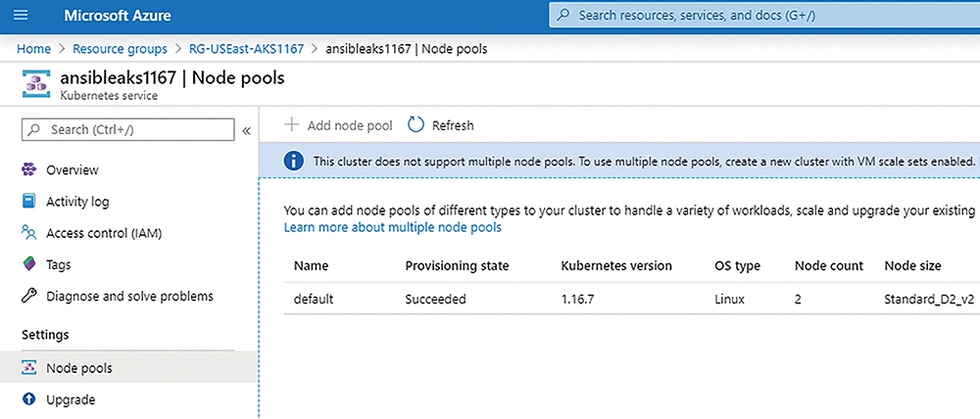Click the Tags icon in sidebar
The height and width of the screenshot is (419, 980).
[x=29, y=264]
